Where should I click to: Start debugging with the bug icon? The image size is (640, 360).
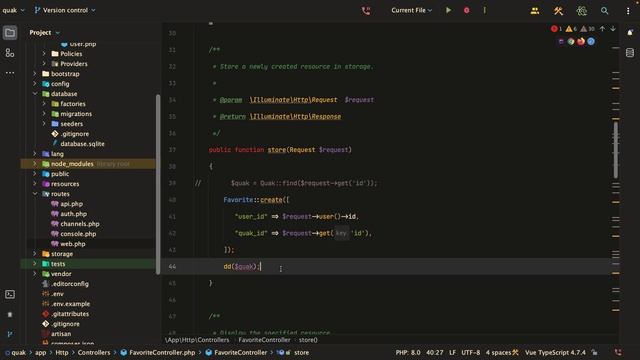[467, 10]
